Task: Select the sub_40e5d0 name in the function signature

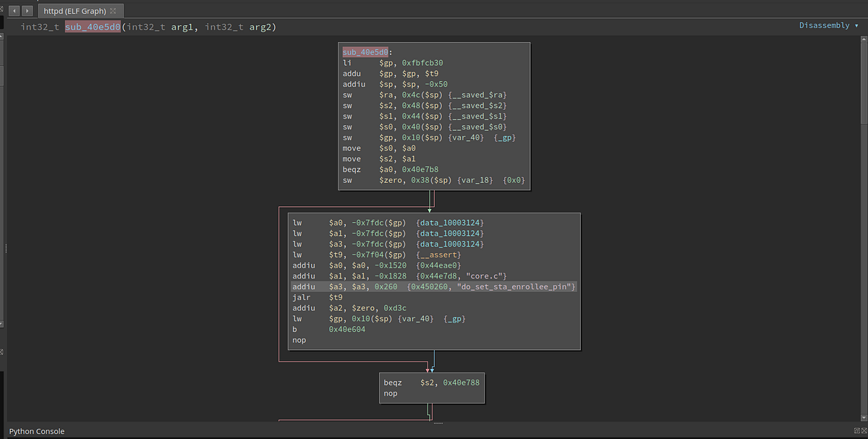Action: point(93,27)
